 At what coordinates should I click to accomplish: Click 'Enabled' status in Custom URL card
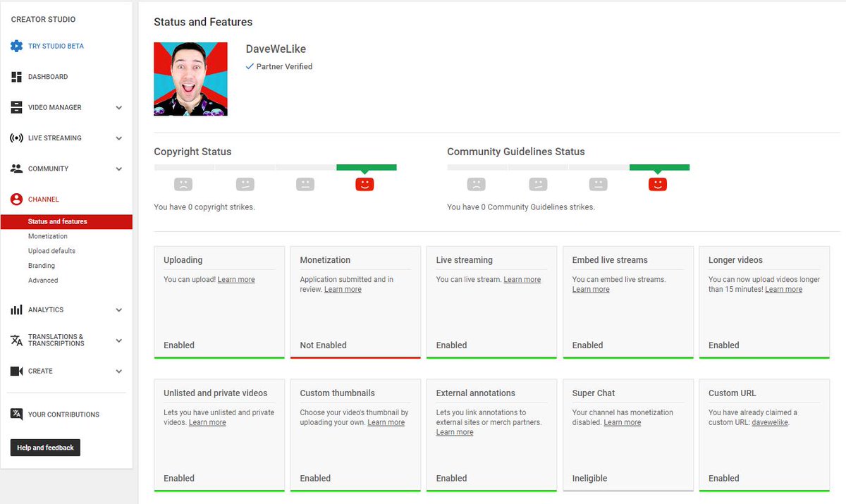[x=724, y=479]
